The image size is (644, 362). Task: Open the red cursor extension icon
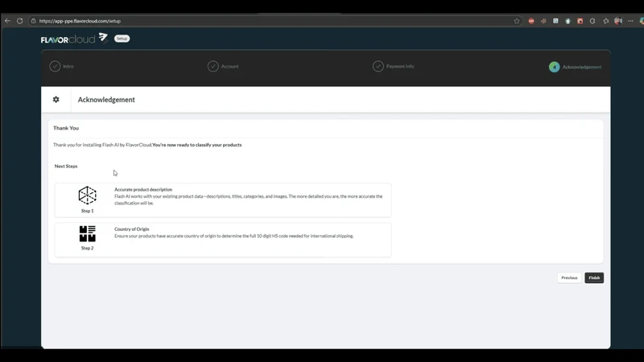pyautogui.click(x=580, y=21)
